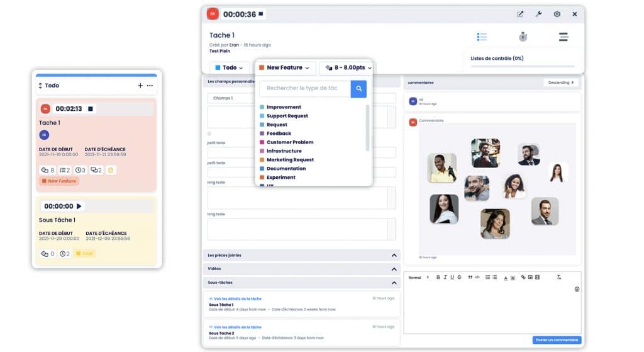This screenshot has height=352, width=644.
Task: Stop the 00:00:36 timer in task header
Action: pos(261,14)
